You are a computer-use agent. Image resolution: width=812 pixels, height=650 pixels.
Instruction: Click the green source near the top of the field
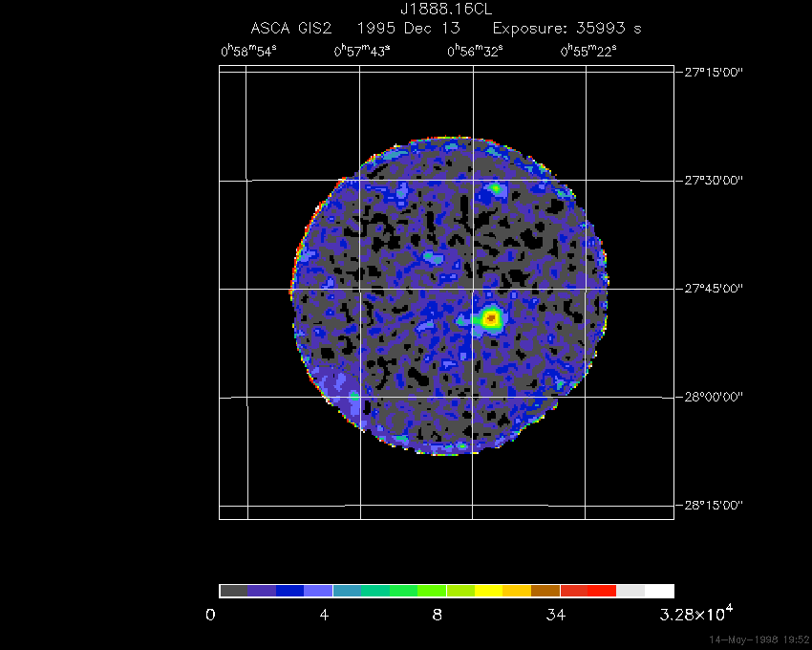(496, 188)
